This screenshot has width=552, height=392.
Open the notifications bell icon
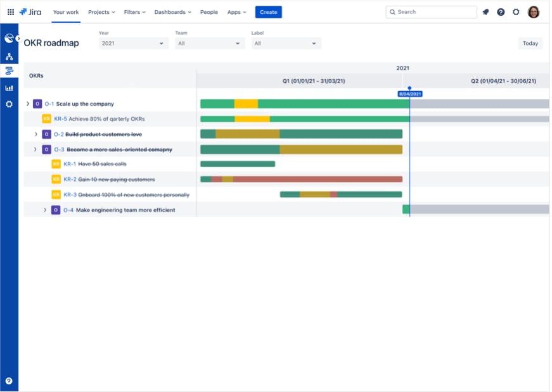coord(485,12)
